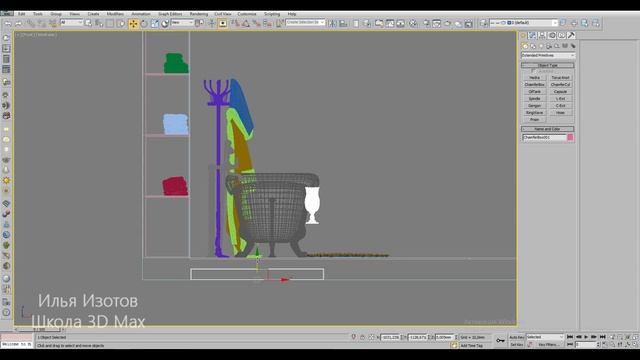Toggle the AutoGrid checkbox
The width and height of the screenshot is (640, 360).
532,71
